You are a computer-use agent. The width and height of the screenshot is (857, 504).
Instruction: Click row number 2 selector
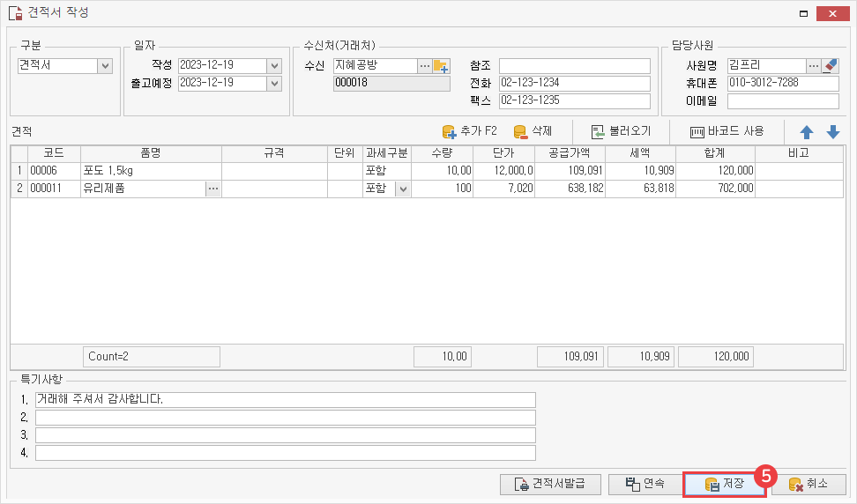(x=19, y=189)
